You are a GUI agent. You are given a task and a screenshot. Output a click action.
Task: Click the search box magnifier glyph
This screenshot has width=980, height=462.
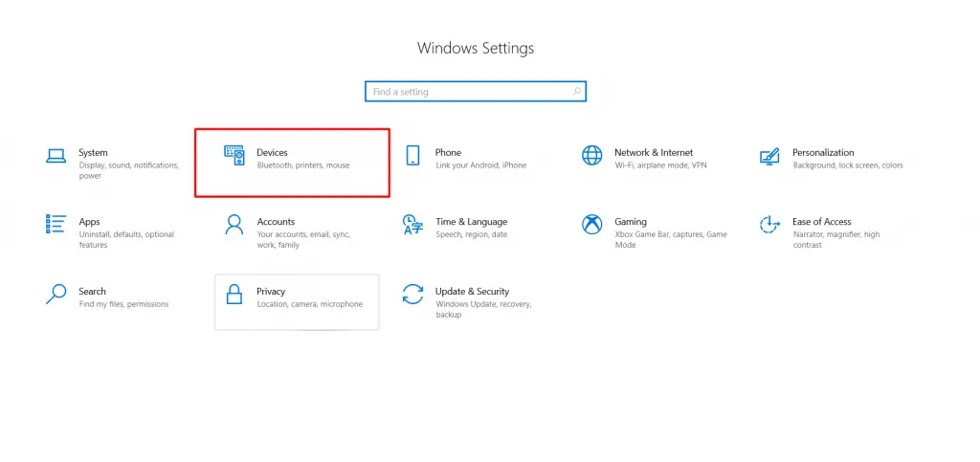577,92
